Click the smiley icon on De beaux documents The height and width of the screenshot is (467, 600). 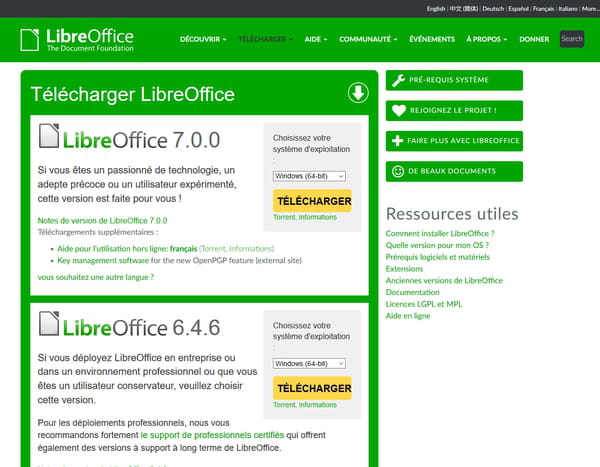(398, 171)
